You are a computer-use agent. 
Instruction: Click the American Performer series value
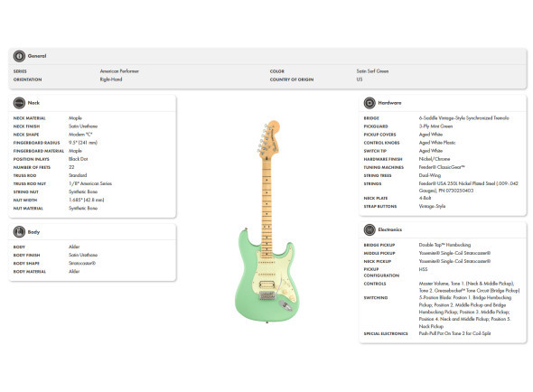119,71
